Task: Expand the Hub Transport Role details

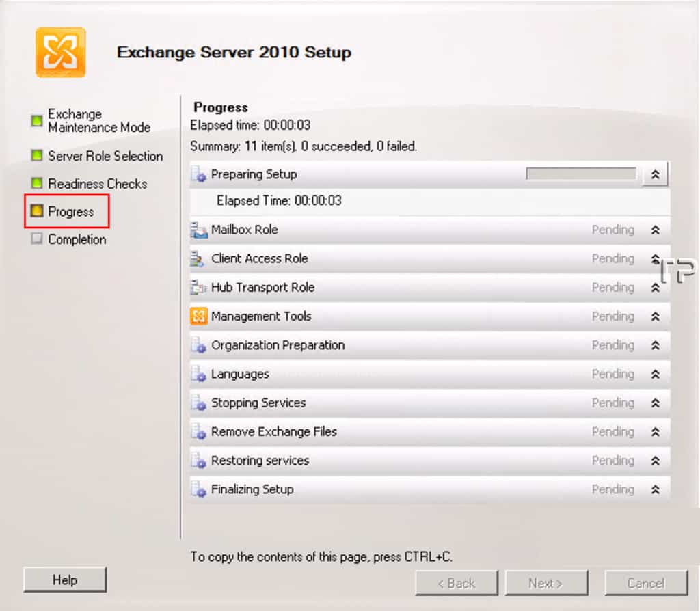Action: pos(656,288)
